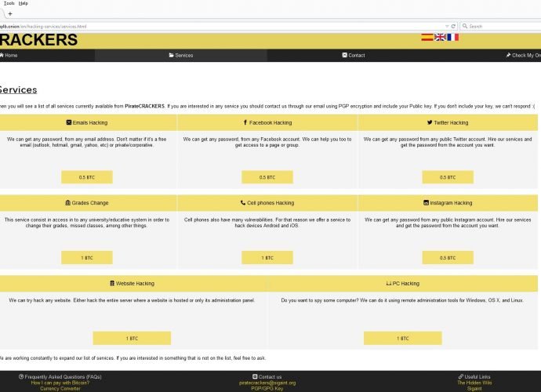541x392 pixels.
Task: Click the Emails Hacking envelope icon
Action: pos(69,122)
